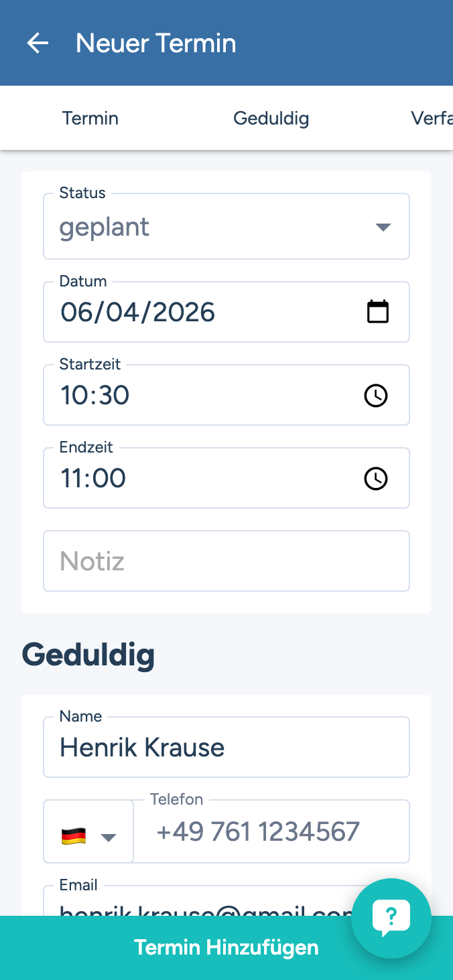Click the Startzeit value 10:30

tap(95, 396)
